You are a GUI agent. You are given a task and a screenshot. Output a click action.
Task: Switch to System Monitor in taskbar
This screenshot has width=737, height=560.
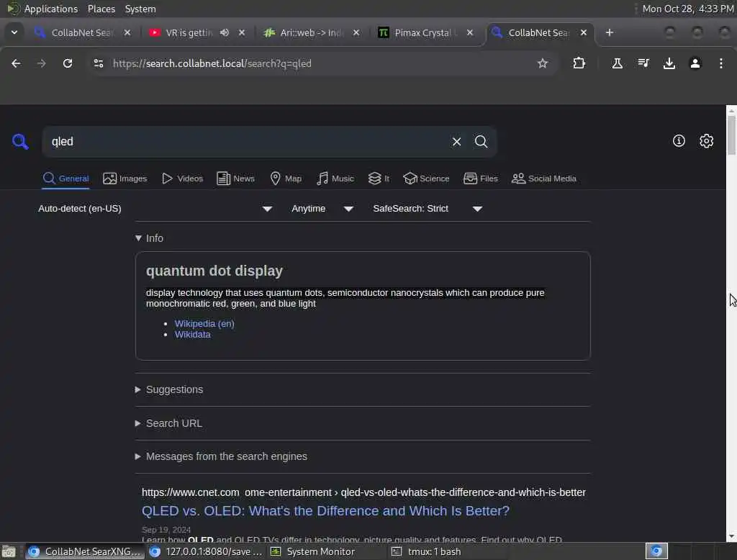click(x=321, y=551)
